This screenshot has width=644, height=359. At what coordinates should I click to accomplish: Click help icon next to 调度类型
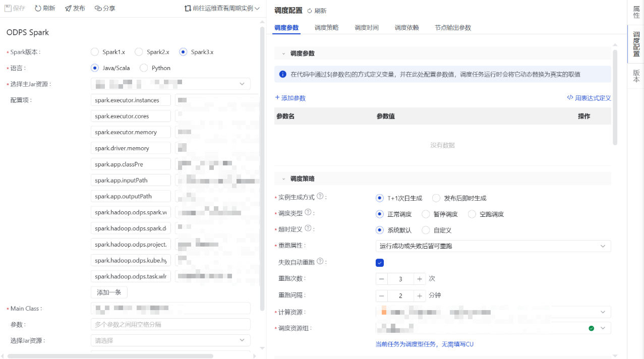coord(308,213)
